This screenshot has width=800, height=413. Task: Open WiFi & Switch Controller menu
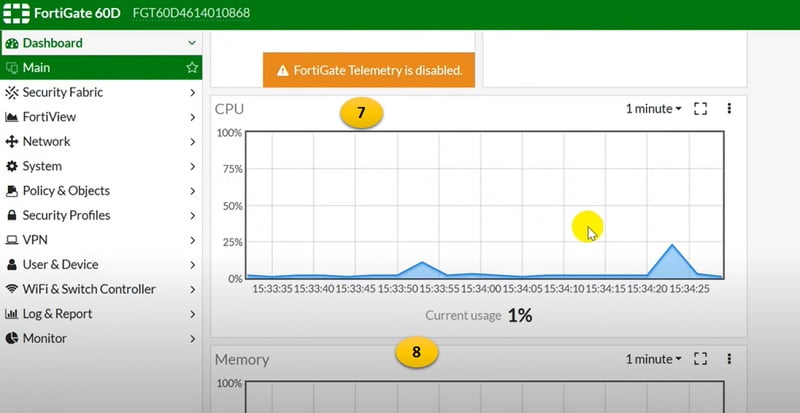(101, 289)
